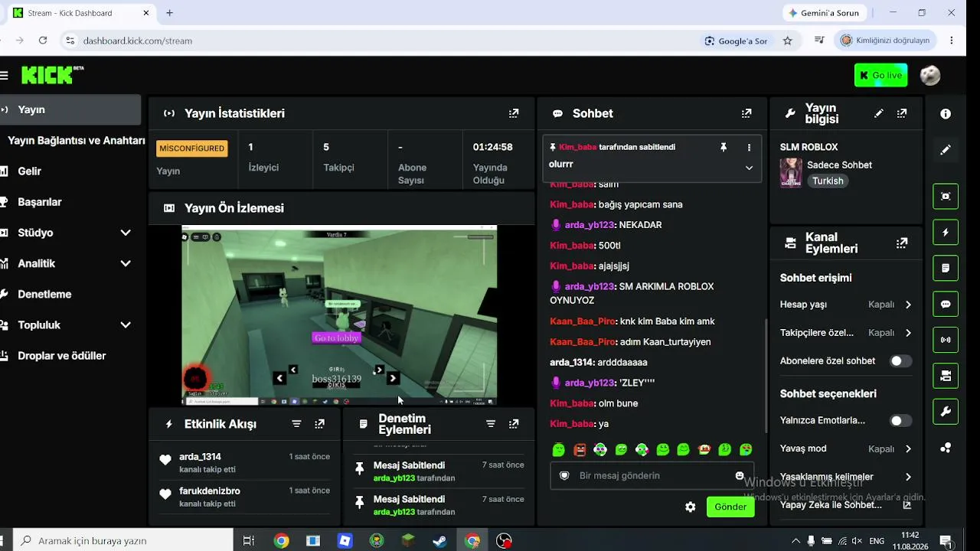Toggle the stream preview widget in the right sidebar
Image resolution: width=980 pixels, height=551 pixels.
point(946,196)
